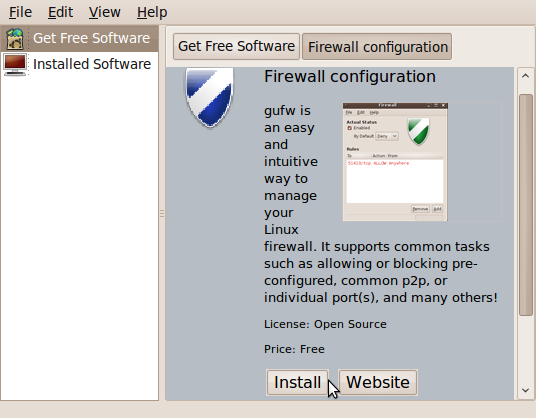Go back to Get Free Software breadcrumb
This screenshot has height=418, width=536.
click(236, 46)
